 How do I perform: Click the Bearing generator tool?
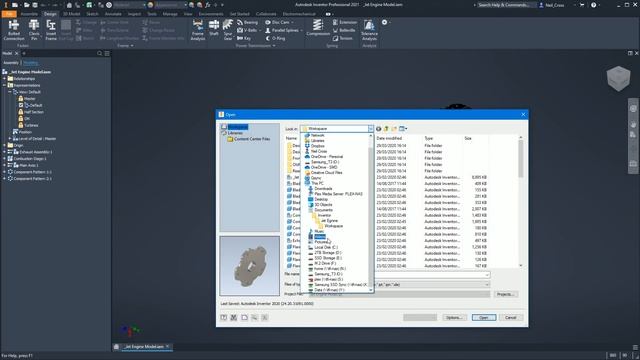pos(247,22)
